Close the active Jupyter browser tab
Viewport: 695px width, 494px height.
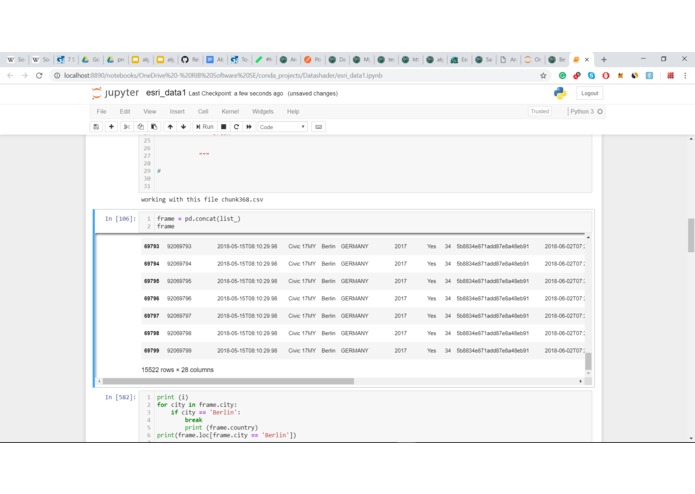click(587, 59)
